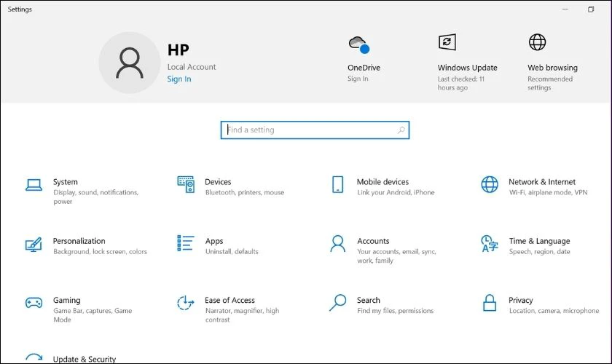Restore down the Settings window

point(591,9)
